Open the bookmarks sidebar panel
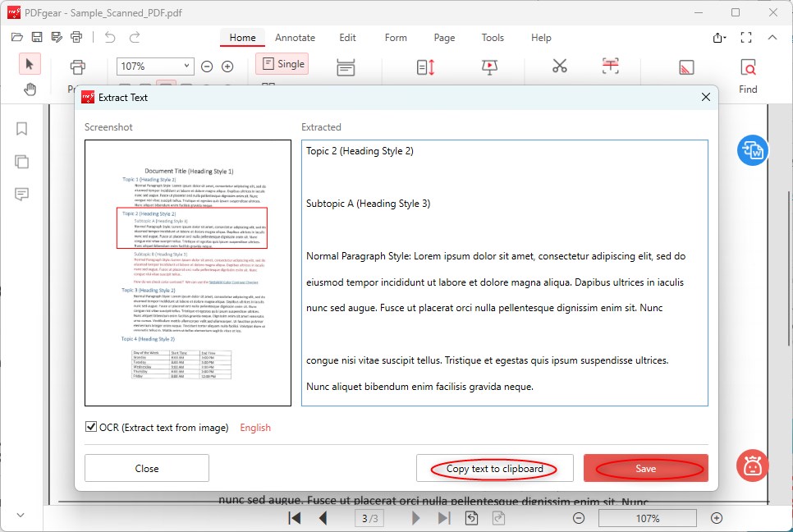 [x=22, y=129]
